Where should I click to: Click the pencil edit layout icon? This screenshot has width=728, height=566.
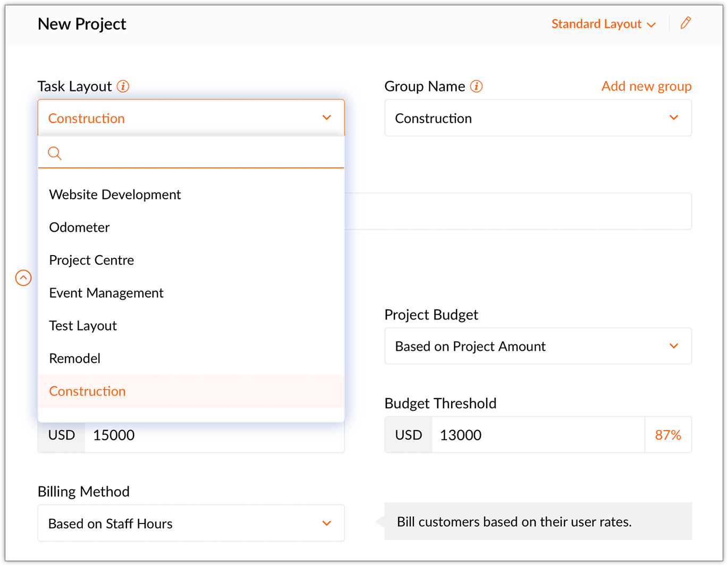pyautogui.click(x=685, y=23)
